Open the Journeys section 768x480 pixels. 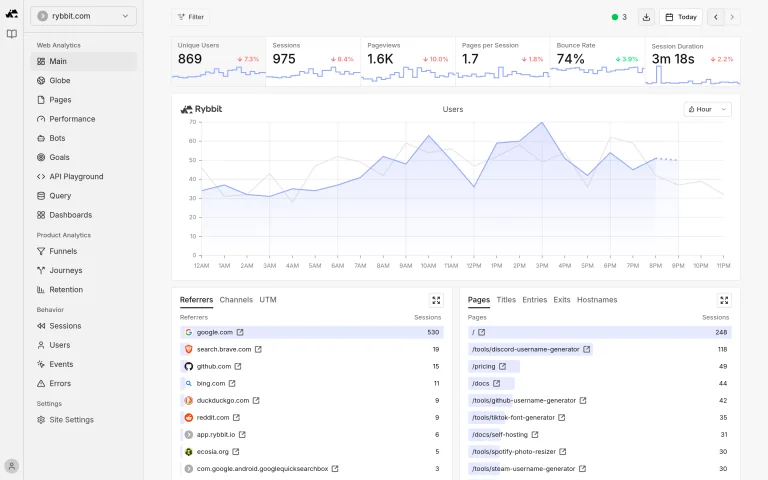83,270
